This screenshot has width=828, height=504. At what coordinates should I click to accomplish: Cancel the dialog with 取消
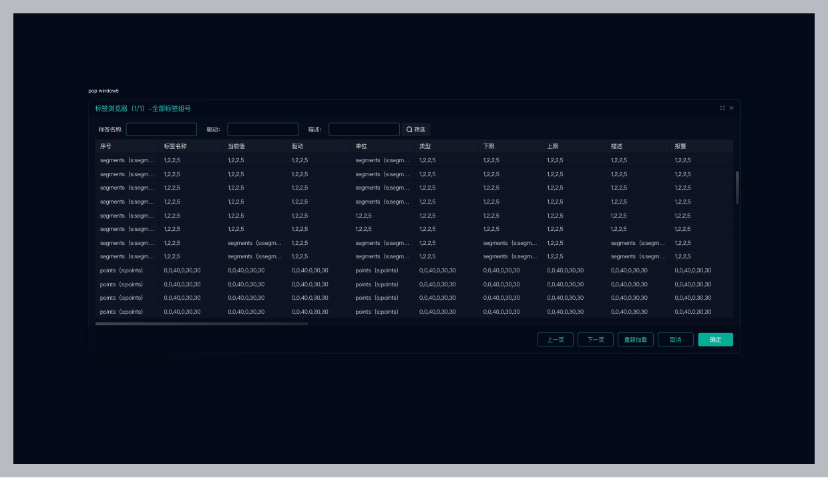[675, 340]
